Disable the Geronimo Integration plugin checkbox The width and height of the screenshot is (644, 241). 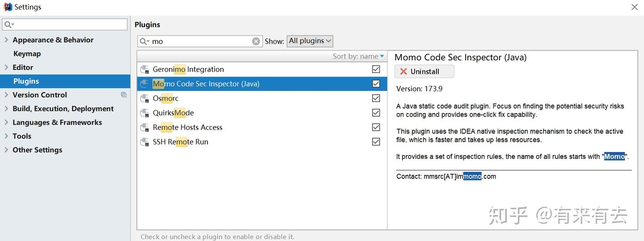point(376,69)
